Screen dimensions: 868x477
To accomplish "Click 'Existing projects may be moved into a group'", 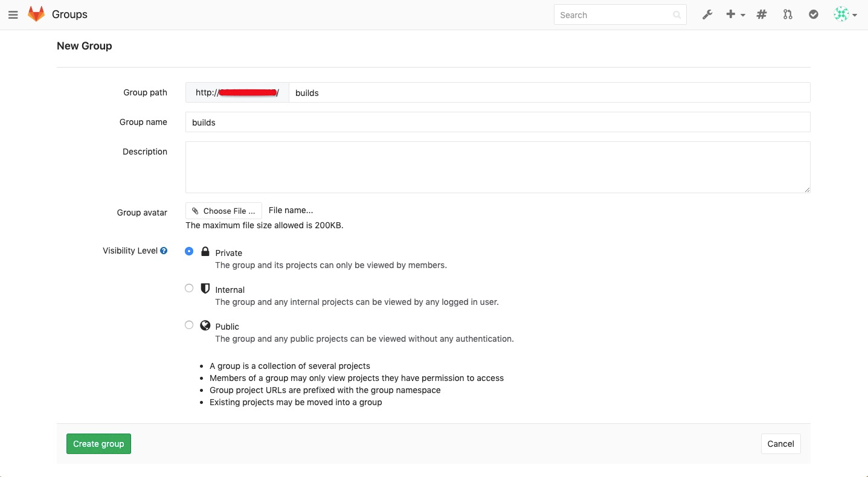I will pyautogui.click(x=296, y=402).
